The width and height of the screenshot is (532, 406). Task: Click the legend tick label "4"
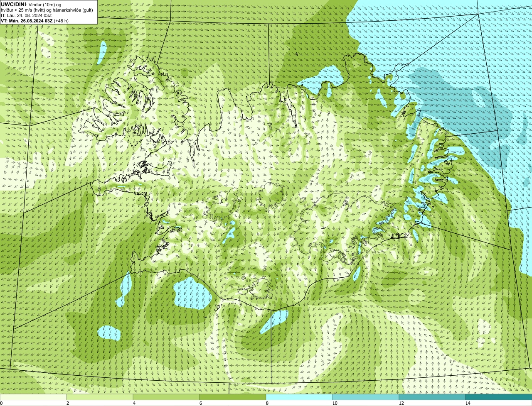point(134,403)
